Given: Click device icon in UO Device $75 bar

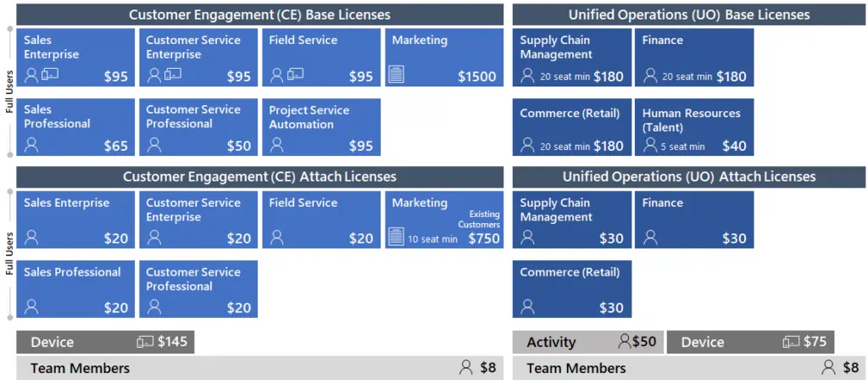Looking at the screenshot, I should pos(791,343).
